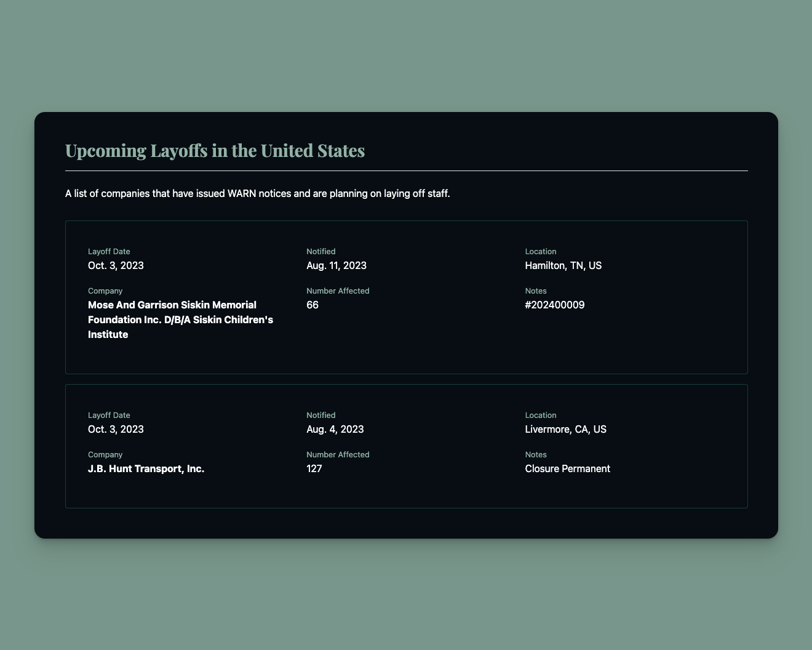812x650 pixels.
Task: Click the number affected value 66
Action: (312, 305)
